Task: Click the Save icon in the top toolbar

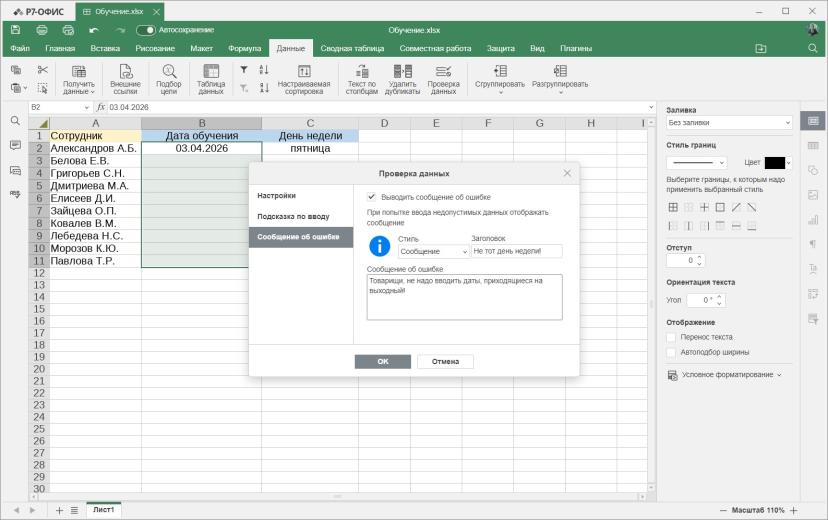Action: pos(15,30)
